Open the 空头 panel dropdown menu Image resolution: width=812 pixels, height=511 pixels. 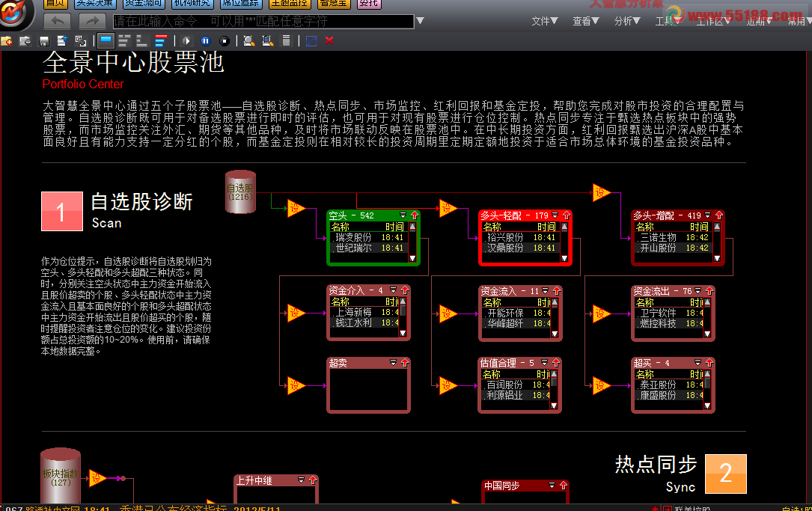pyautogui.click(x=403, y=215)
